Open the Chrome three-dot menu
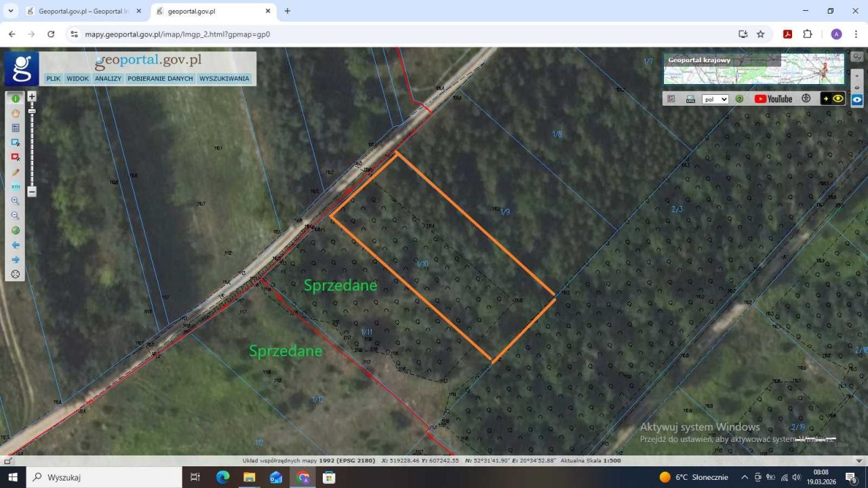Viewport: 868px width, 488px height. coord(856,34)
